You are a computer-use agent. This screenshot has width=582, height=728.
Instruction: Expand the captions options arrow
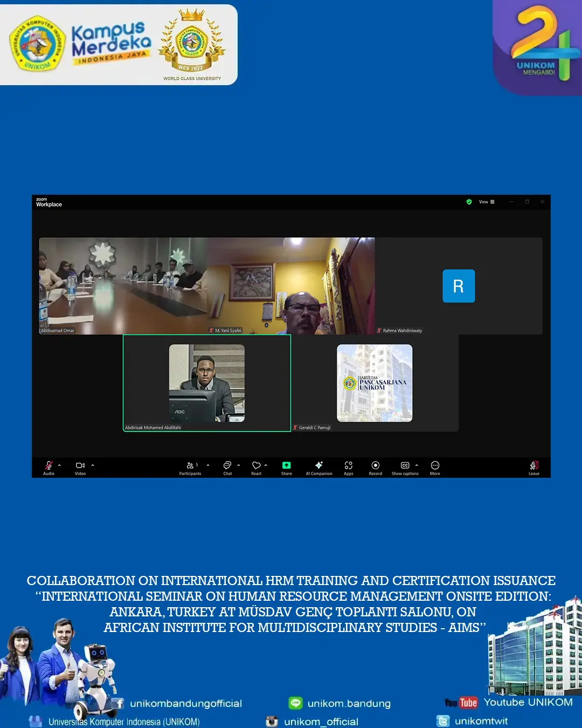pyautogui.click(x=417, y=465)
